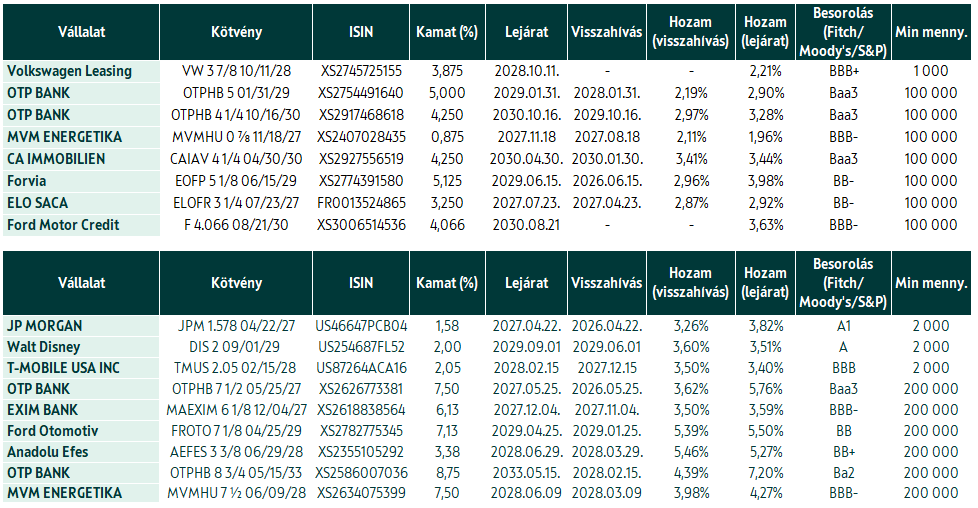Click Anadolu Efes rating BB+

click(843, 452)
